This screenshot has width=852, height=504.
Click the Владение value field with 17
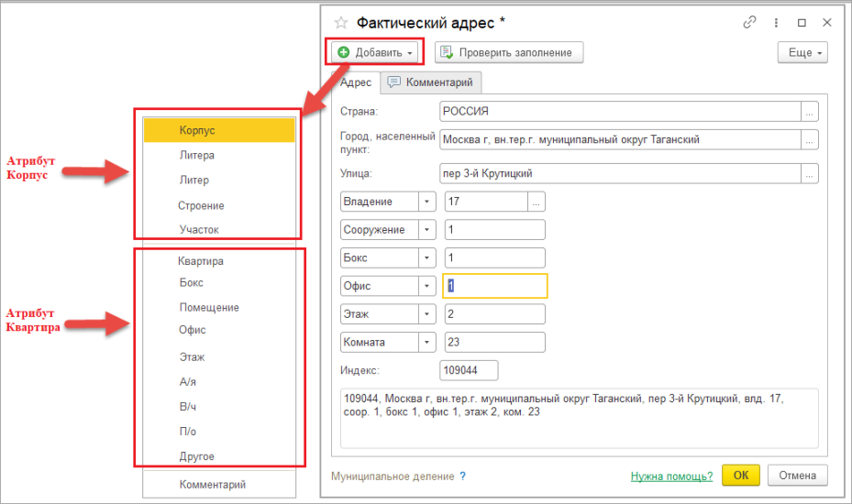point(486,202)
